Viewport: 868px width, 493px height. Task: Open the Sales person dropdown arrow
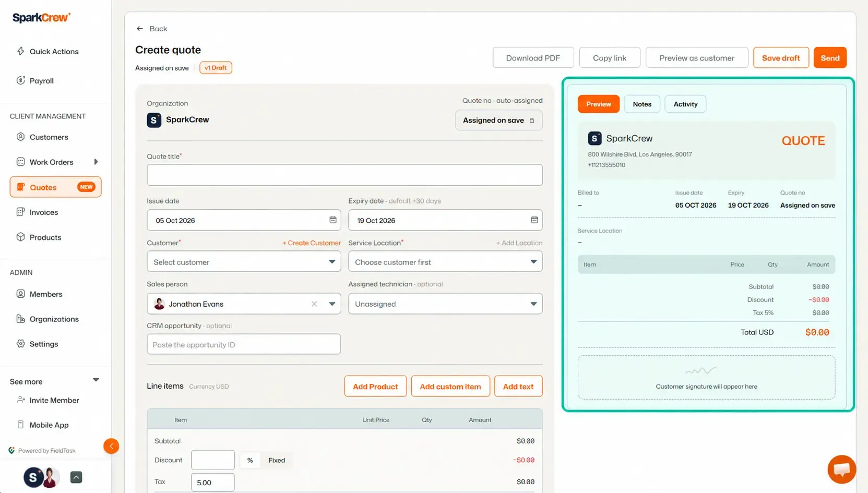click(332, 304)
